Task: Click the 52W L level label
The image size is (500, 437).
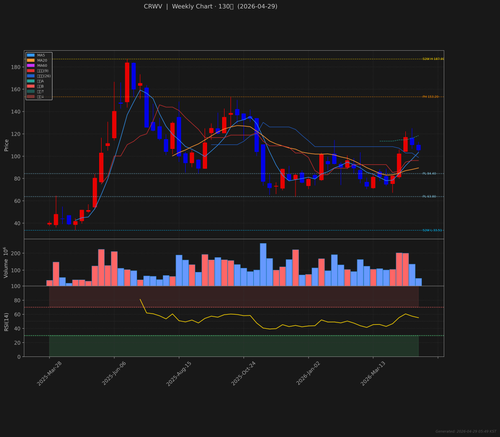Action: (x=432, y=230)
